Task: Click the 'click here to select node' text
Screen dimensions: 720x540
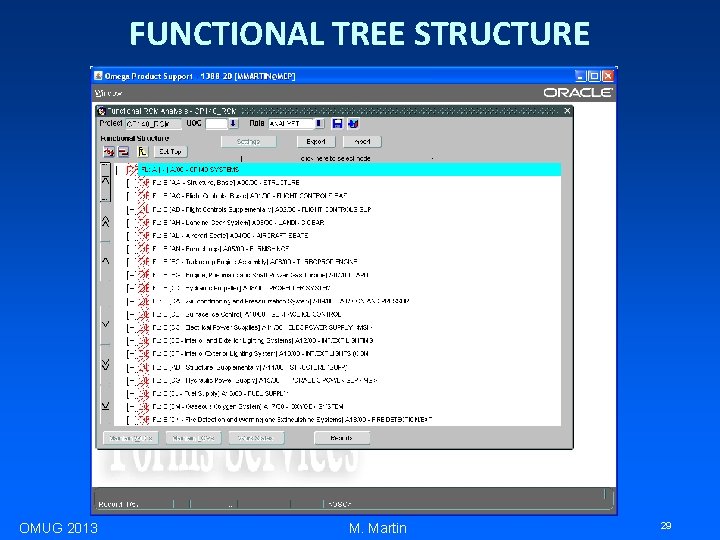Action: tap(336, 158)
